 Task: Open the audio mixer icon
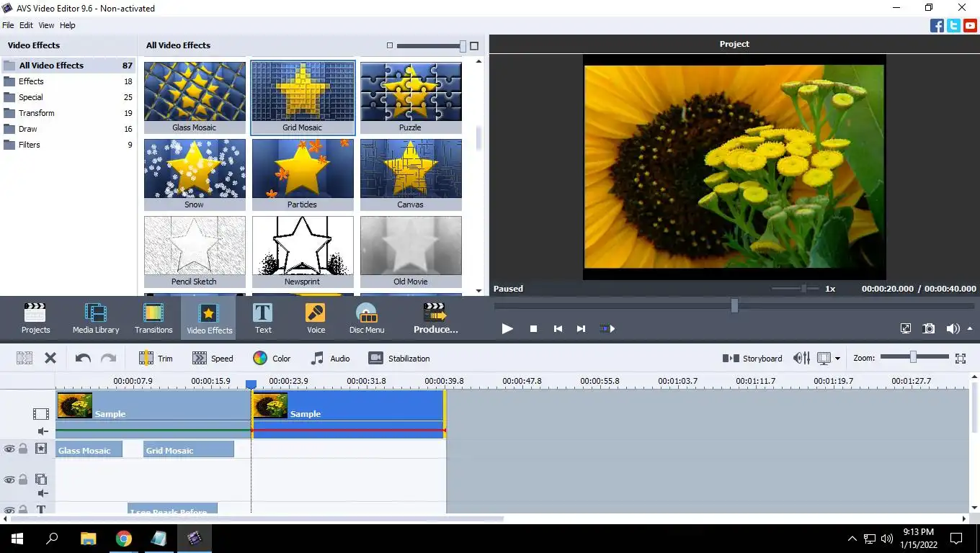pos(801,358)
